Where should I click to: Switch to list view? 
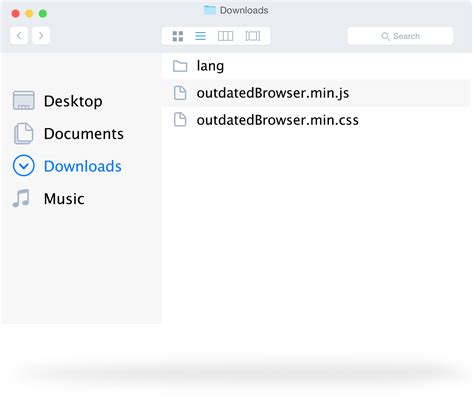click(200, 36)
